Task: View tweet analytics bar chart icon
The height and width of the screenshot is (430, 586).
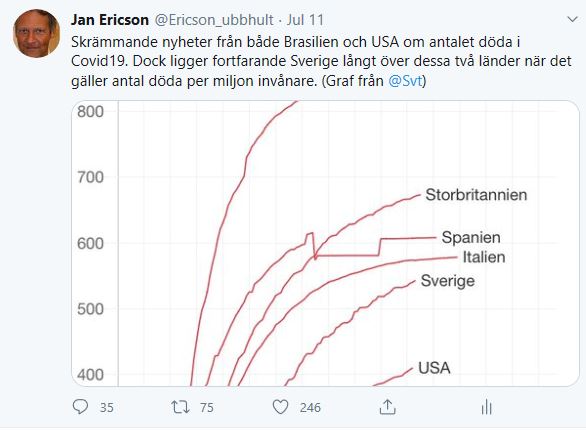Action: point(486,407)
